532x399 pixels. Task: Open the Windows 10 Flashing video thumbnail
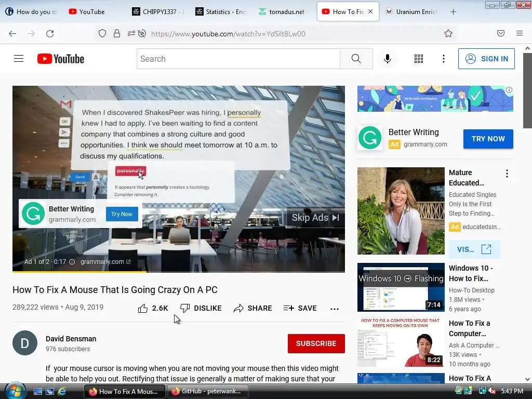pos(401,287)
